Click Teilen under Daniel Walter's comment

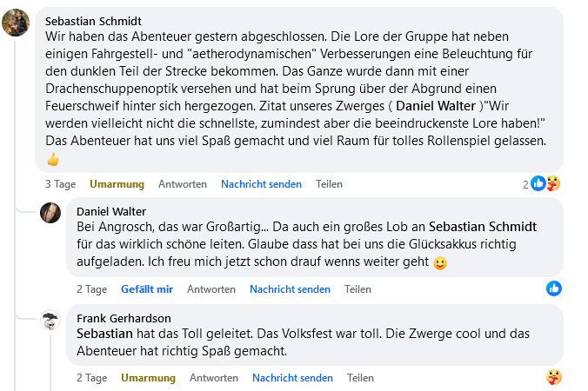(x=357, y=289)
